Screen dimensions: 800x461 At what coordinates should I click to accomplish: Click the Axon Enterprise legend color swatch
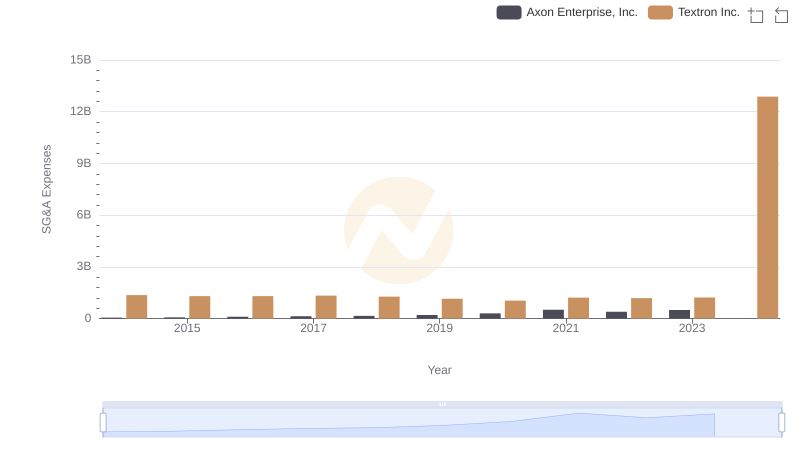click(509, 12)
